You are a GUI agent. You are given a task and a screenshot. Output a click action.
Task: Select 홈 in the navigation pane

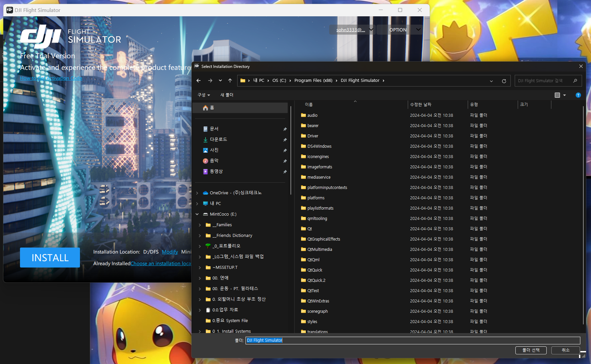coord(240,108)
